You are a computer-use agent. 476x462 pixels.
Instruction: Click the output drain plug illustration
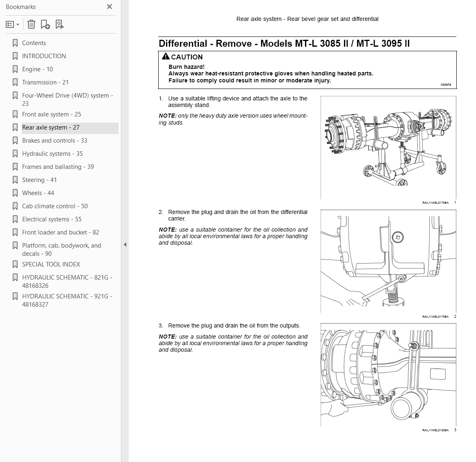point(388,375)
